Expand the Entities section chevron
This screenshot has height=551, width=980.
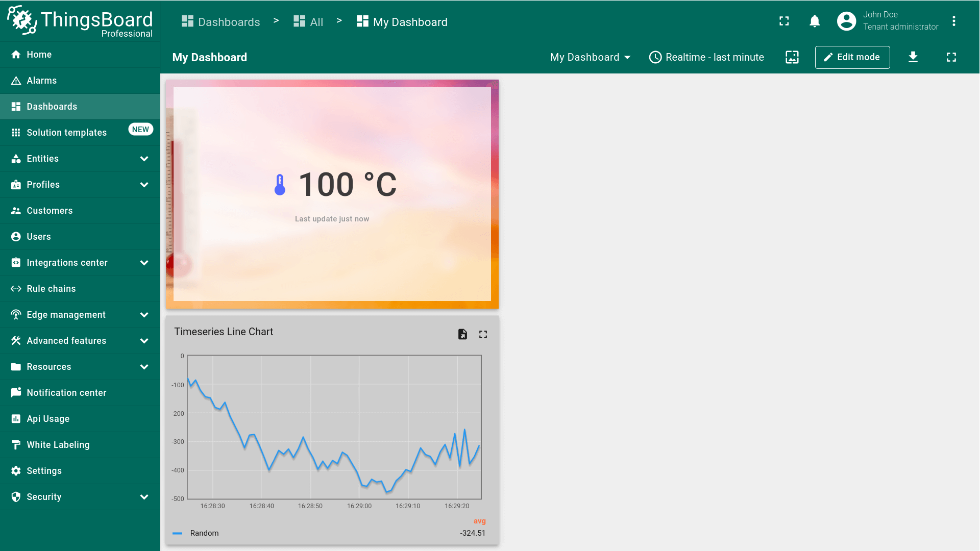(x=144, y=159)
